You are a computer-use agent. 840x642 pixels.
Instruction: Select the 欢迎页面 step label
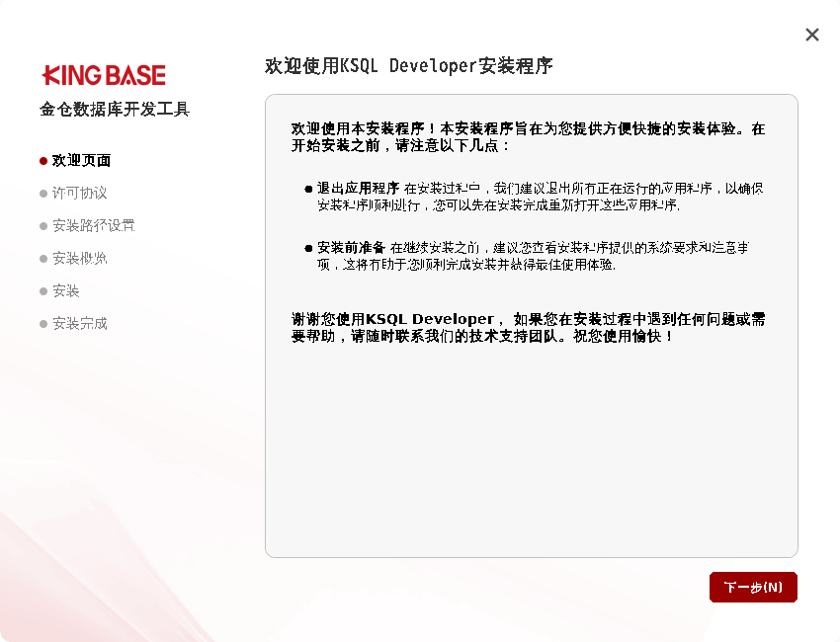tap(81, 160)
